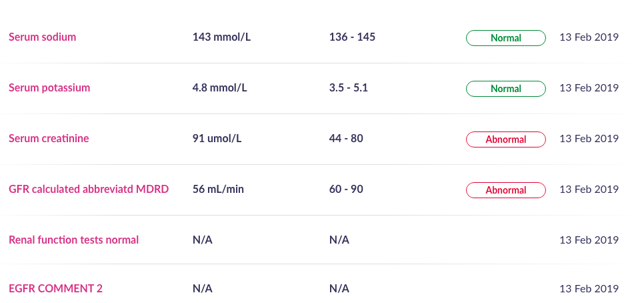Open the Serum sodium test link

42,37
